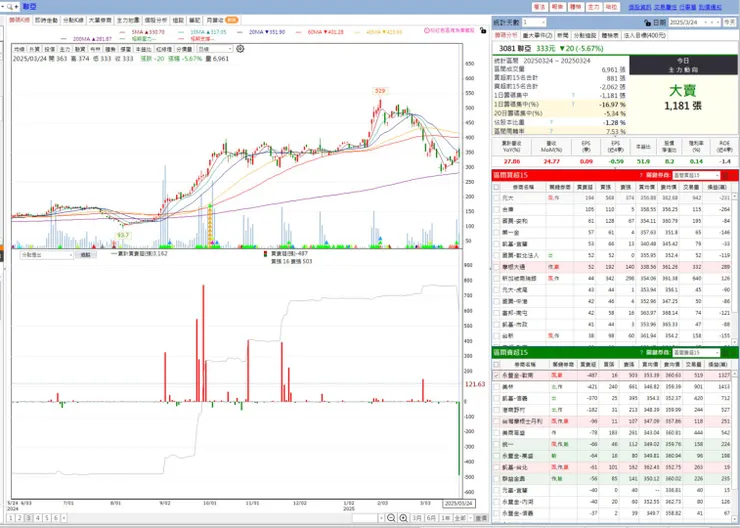Image resolution: width=740 pixels, height=528 pixels.
Task: Click the buy-side table scrollbar down arrow
Action: [x=734, y=341]
